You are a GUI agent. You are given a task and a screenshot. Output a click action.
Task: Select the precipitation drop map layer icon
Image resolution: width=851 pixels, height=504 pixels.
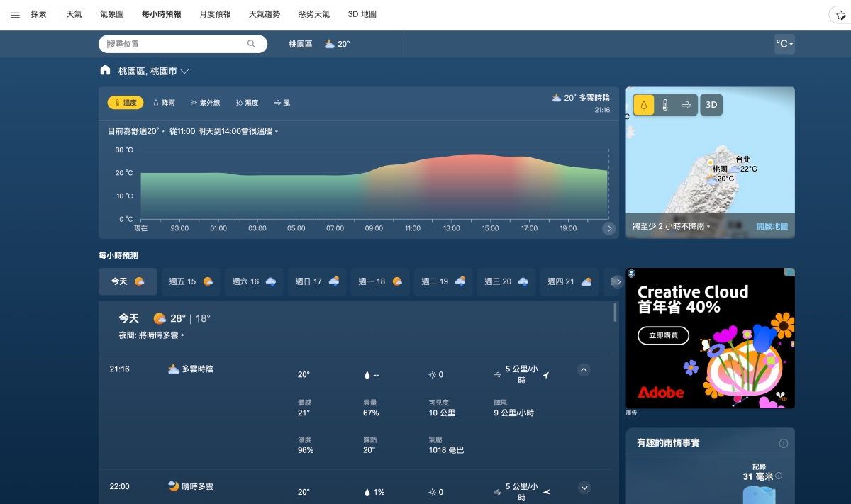click(x=644, y=105)
